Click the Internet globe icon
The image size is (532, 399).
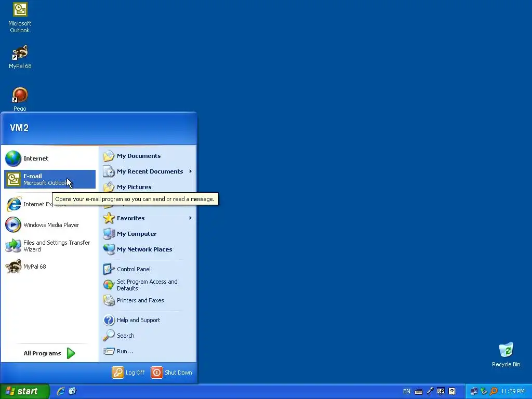[x=13, y=158]
